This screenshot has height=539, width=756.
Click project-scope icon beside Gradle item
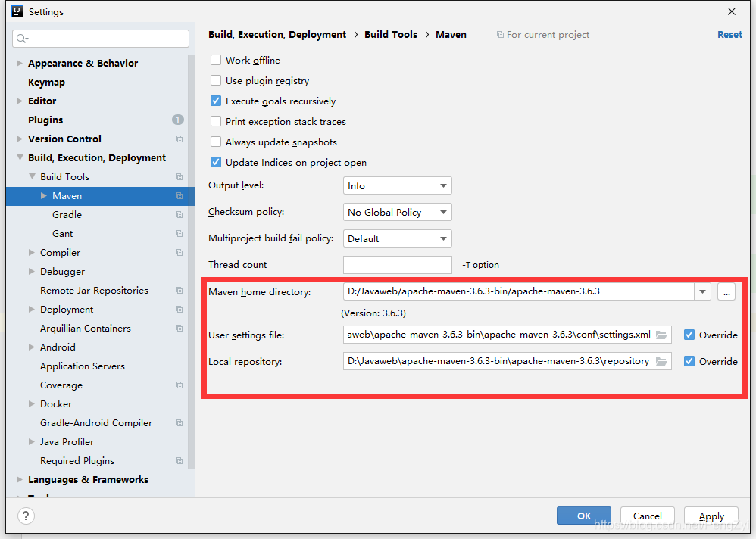[x=179, y=215]
